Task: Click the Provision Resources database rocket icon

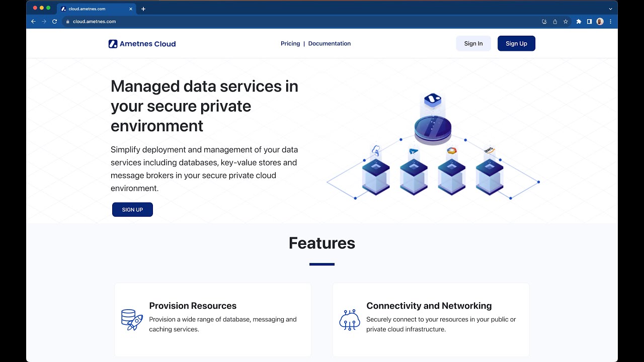Action: coord(132,320)
